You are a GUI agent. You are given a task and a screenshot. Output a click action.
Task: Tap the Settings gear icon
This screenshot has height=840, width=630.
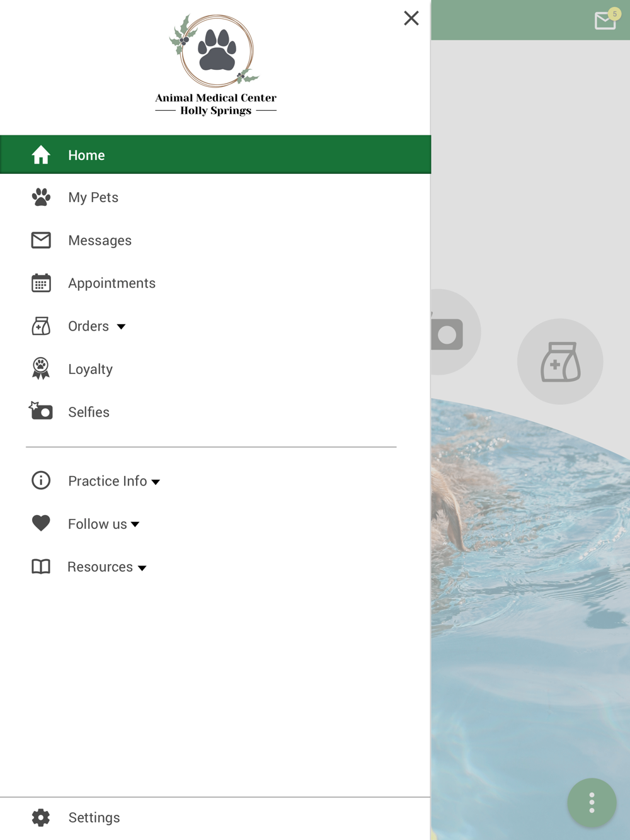pos(41,817)
